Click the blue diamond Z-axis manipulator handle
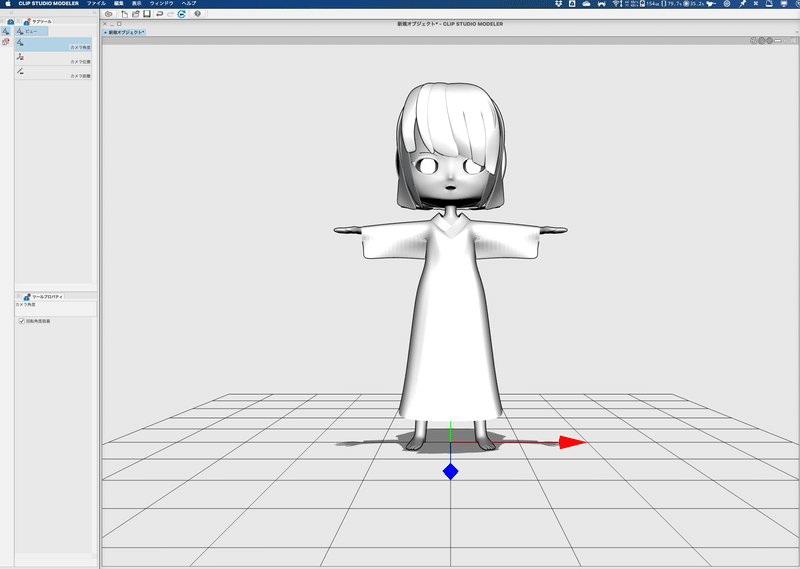 click(451, 472)
